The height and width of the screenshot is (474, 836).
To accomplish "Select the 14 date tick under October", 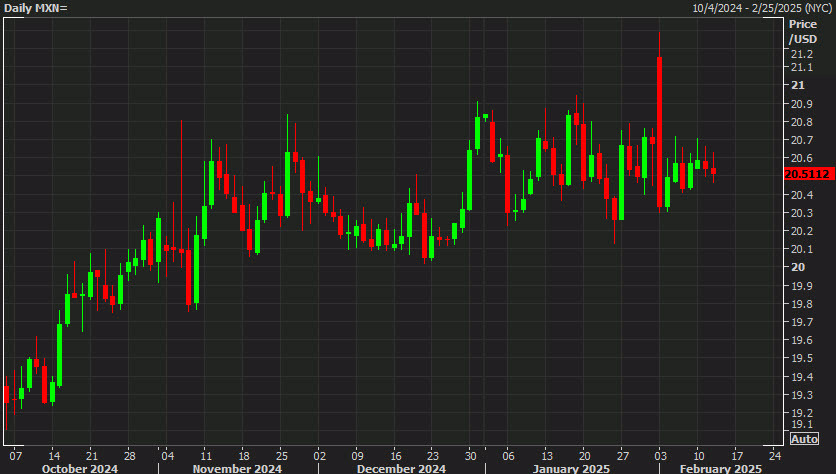I will click(54, 456).
